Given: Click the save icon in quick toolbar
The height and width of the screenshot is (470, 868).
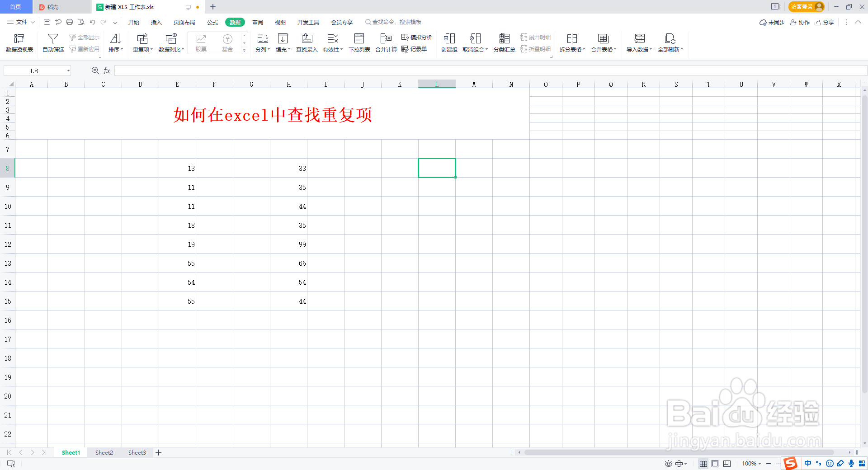Looking at the screenshot, I should (x=47, y=22).
